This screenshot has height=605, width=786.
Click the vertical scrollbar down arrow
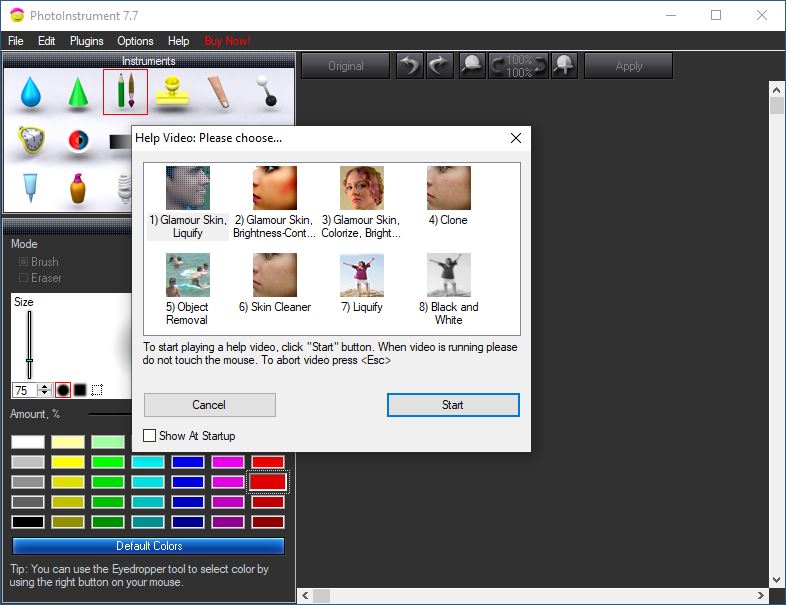coord(776,580)
